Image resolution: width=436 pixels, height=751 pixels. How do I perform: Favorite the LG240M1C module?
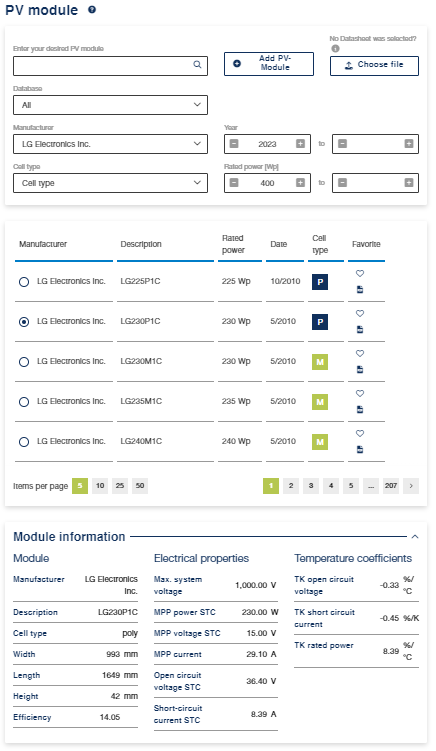click(x=360, y=433)
